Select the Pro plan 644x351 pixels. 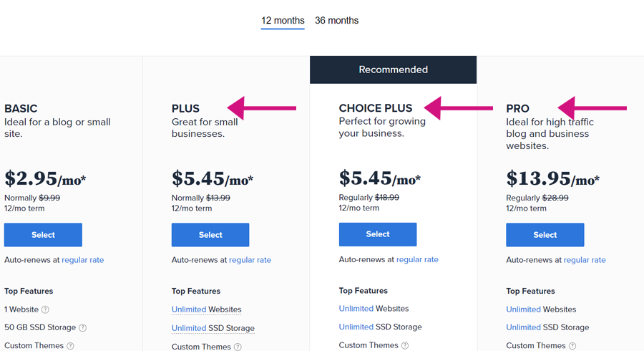click(545, 235)
